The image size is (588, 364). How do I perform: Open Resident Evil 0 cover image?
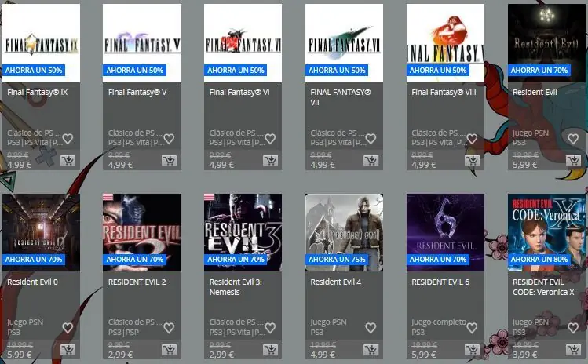tap(42, 232)
